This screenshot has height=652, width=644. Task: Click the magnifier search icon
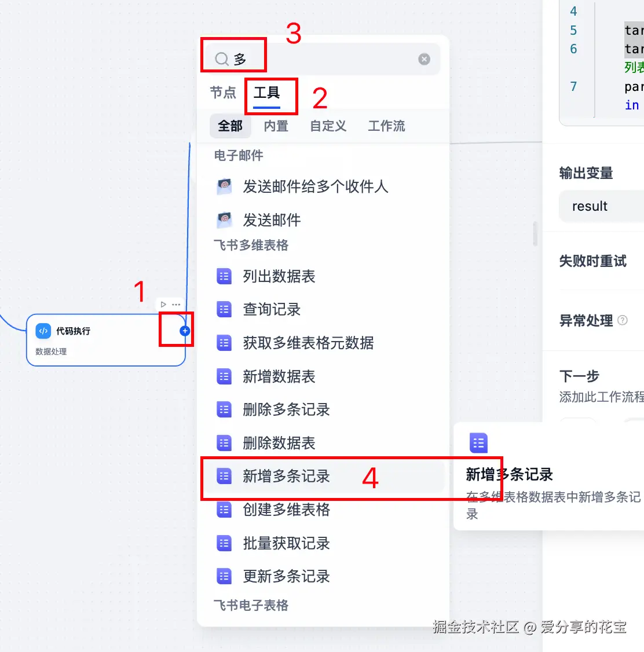222,59
